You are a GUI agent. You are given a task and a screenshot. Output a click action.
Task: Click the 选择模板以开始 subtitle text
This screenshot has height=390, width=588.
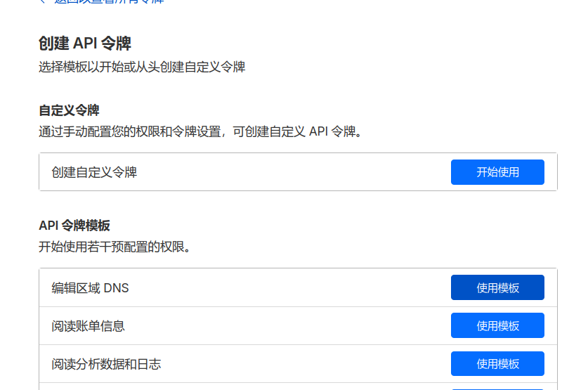tap(141, 67)
